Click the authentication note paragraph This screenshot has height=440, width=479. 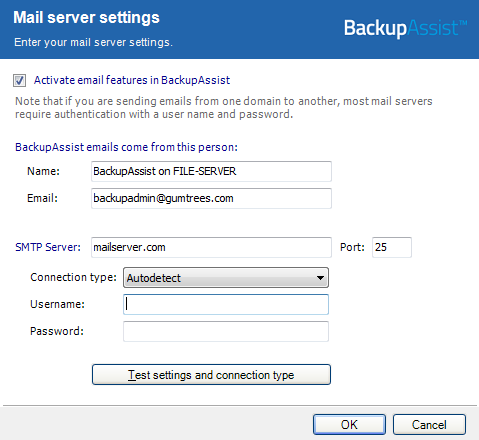point(224,108)
